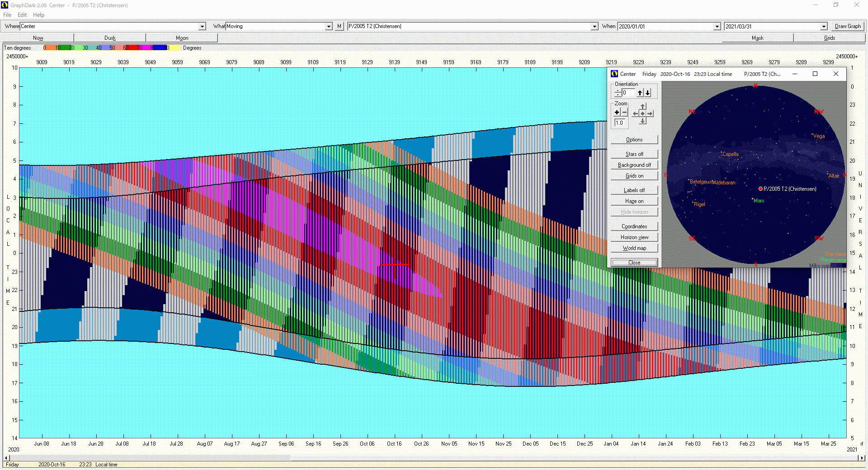
Task: Toggle the main graph Grids button
Action: coord(830,38)
